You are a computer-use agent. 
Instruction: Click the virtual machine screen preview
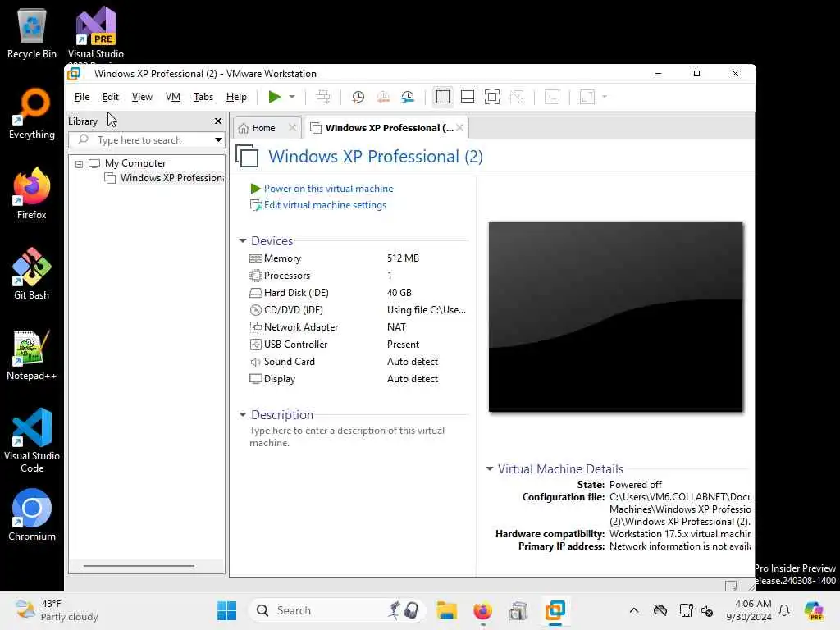tap(615, 317)
